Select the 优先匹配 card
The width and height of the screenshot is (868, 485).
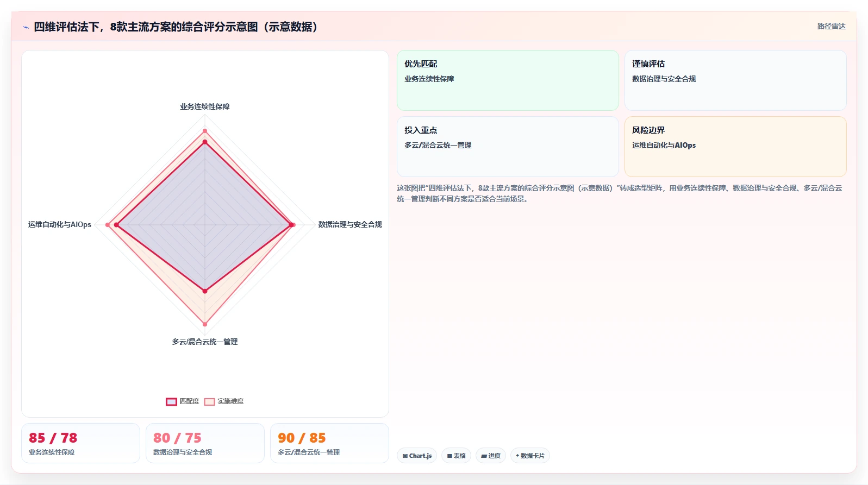click(508, 80)
